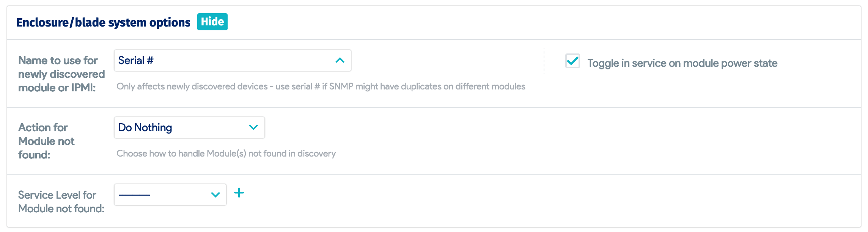Click the 'Action for Module not found' label
Screen dimensions: 868x232
click(x=46, y=141)
